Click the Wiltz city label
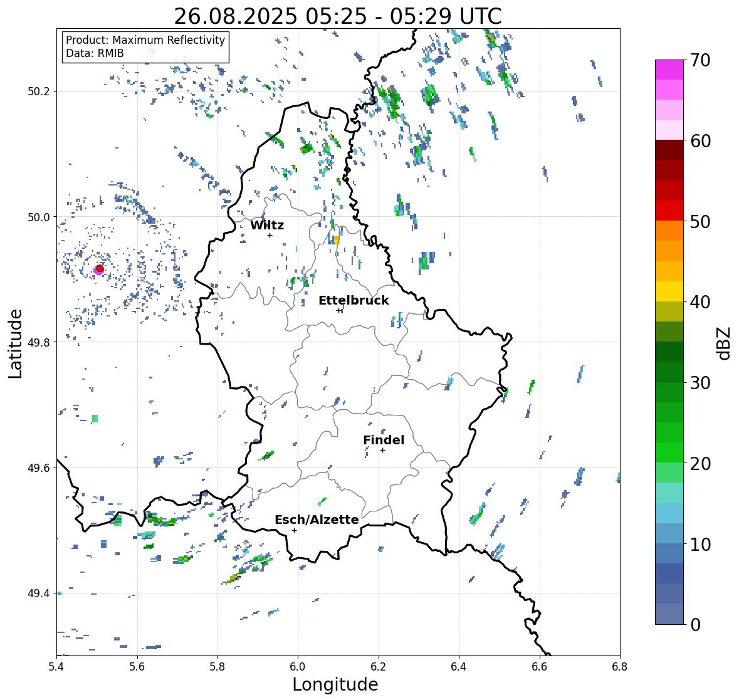The image size is (739, 700). pyautogui.click(x=267, y=225)
